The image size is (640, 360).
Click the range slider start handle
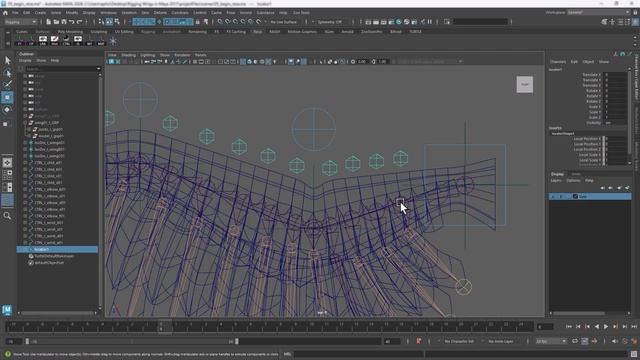(x=27, y=341)
